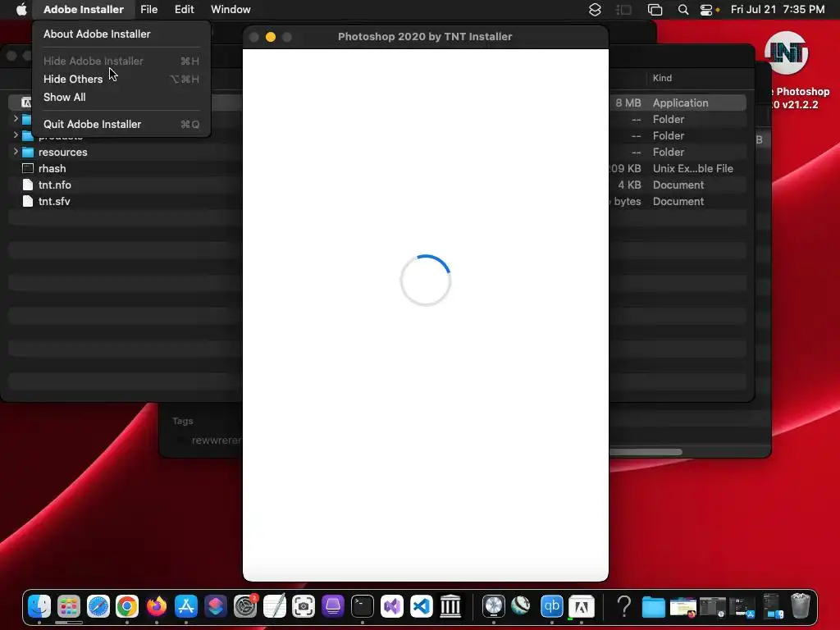Image resolution: width=840 pixels, height=630 pixels.
Task: Open Screenshot app from the Dock
Action: 304,606
